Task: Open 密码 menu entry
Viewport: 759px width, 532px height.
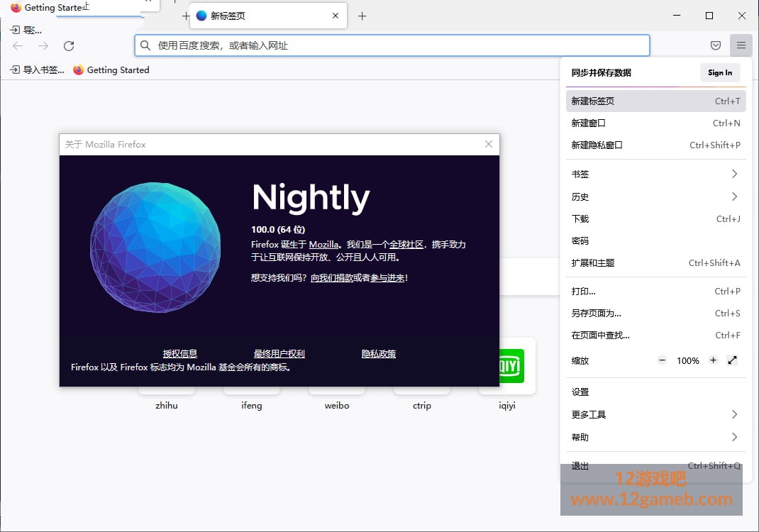Action: pos(655,240)
